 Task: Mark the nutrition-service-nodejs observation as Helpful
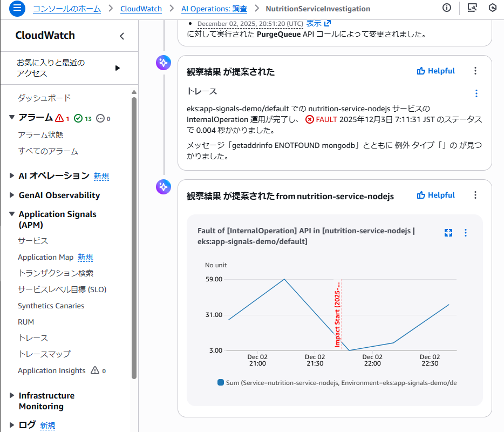[x=436, y=195]
